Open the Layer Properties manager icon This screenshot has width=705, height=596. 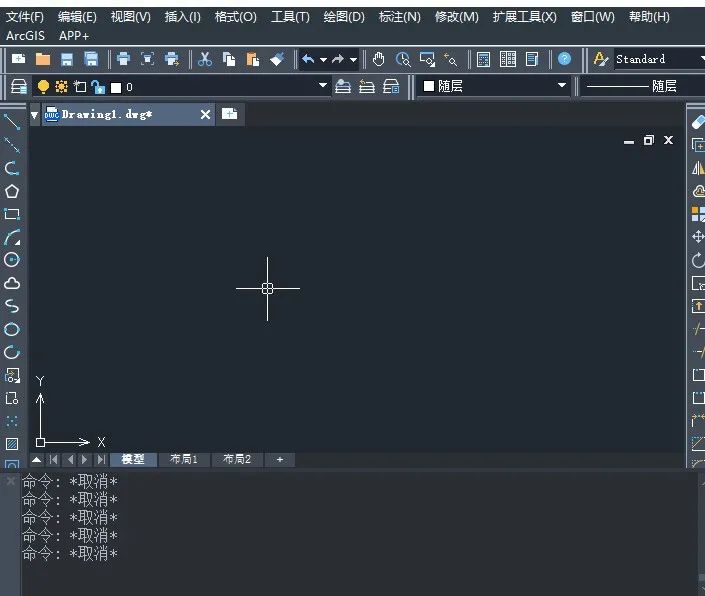point(18,87)
